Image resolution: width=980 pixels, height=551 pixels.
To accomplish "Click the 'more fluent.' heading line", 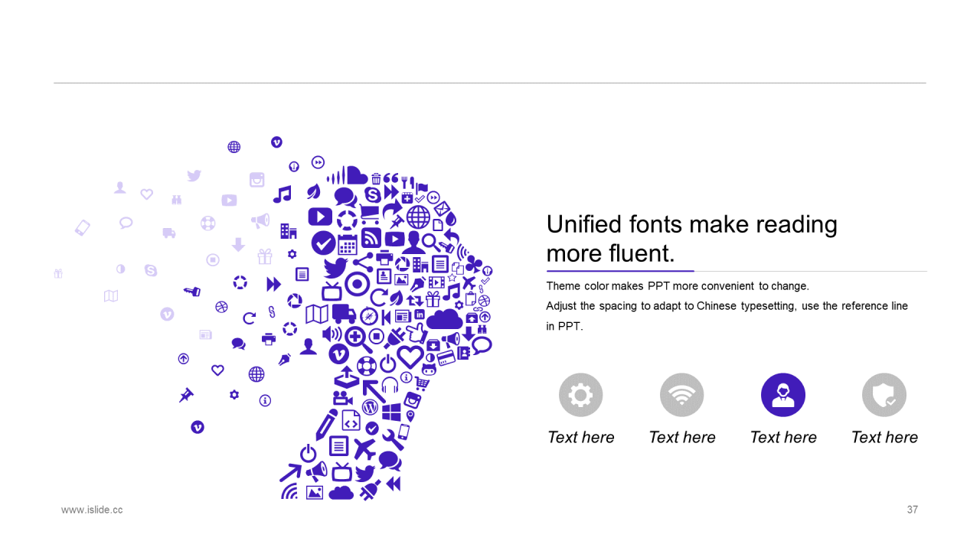I will pos(611,253).
